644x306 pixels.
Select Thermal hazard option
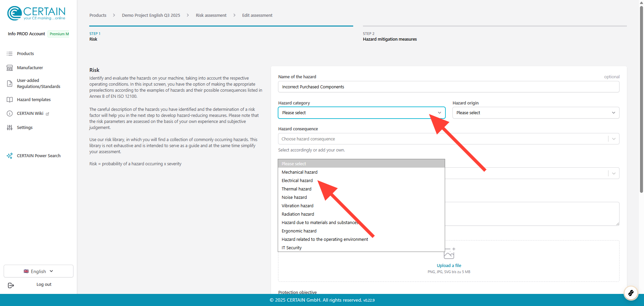(x=361, y=189)
